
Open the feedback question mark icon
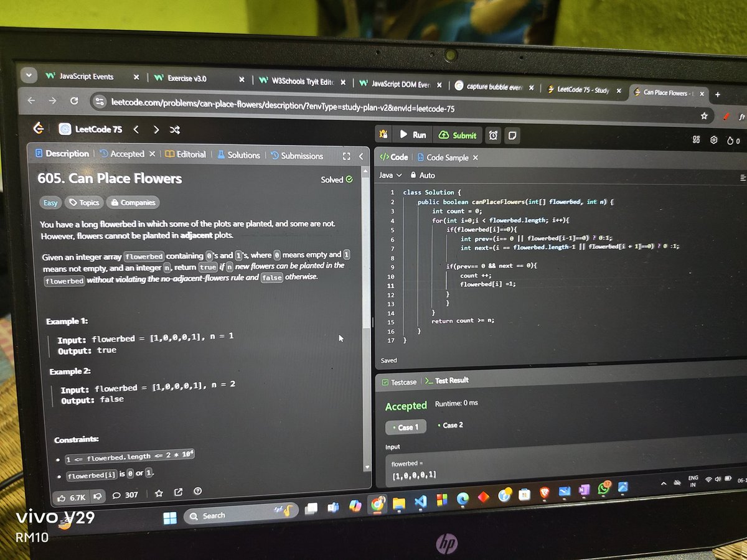point(197,492)
